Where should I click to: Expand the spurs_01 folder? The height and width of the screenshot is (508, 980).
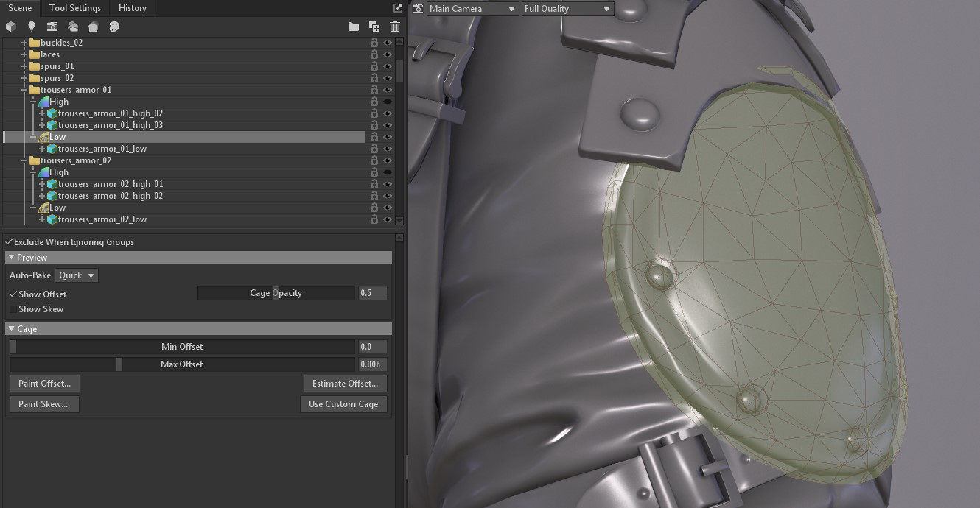point(24,66)
